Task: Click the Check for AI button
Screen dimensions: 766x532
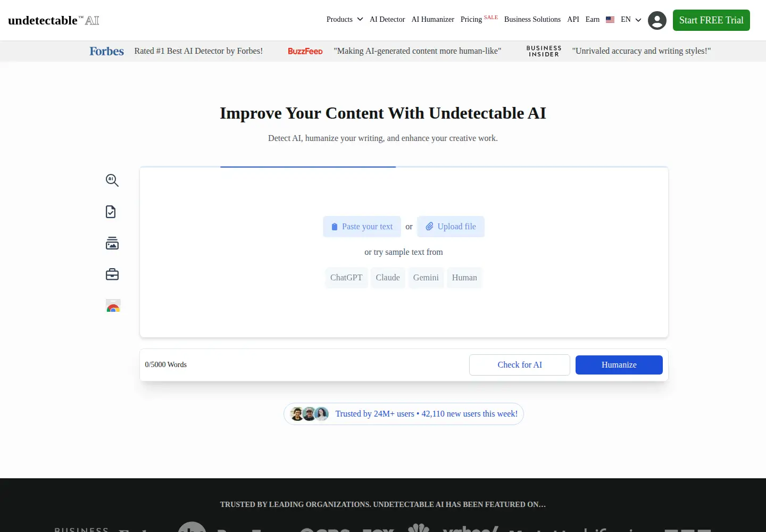Action: point(520,365)
